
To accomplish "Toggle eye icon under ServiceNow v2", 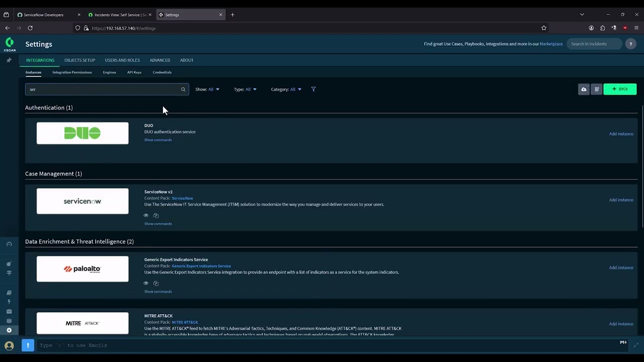I will (146, 215).
